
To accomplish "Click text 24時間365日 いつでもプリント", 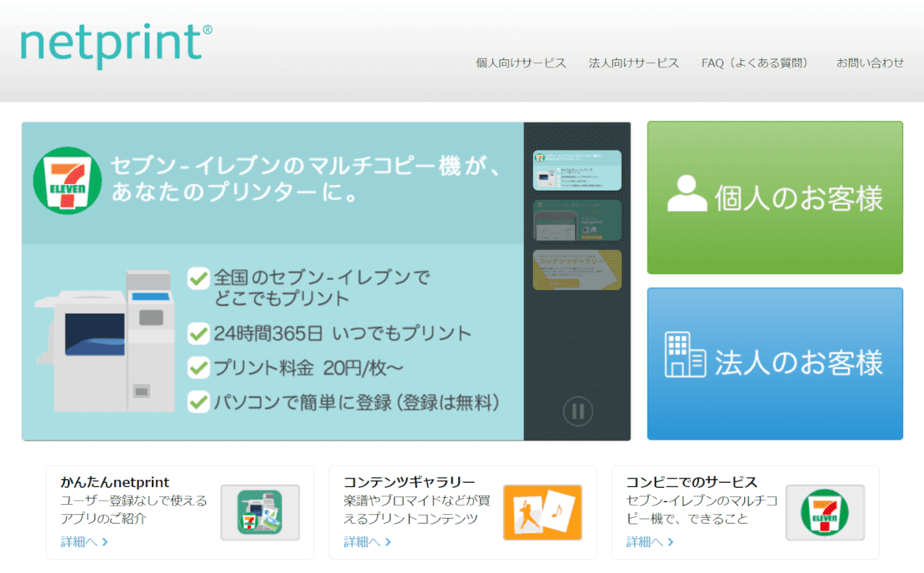I will pyautogui.click(x=342, y=333).
